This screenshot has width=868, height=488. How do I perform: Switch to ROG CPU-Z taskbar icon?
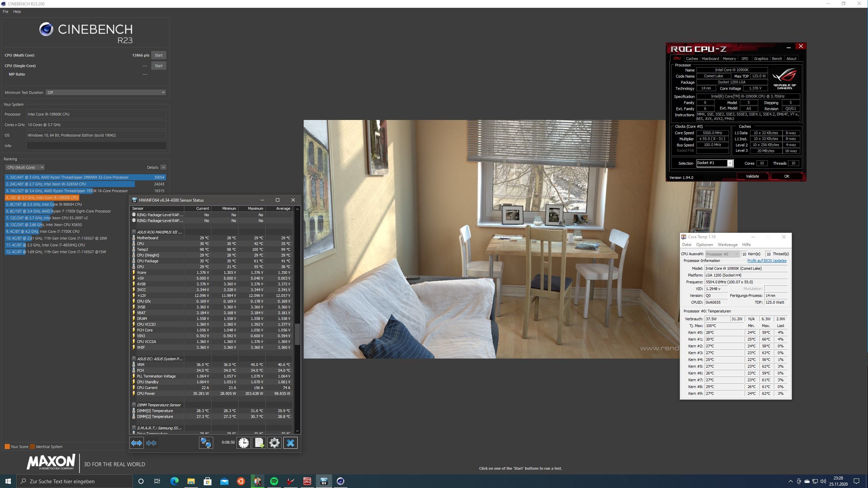click(307, 481)
